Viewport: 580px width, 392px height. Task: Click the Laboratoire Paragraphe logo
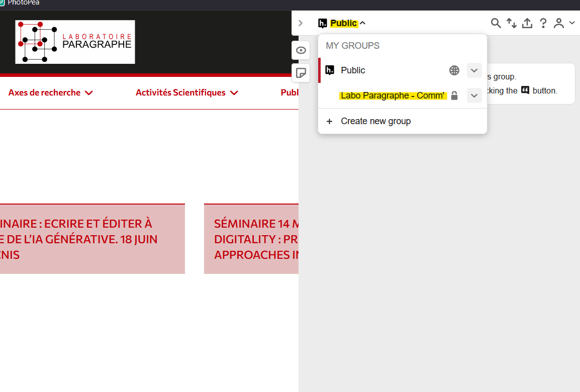pos(75,42)
